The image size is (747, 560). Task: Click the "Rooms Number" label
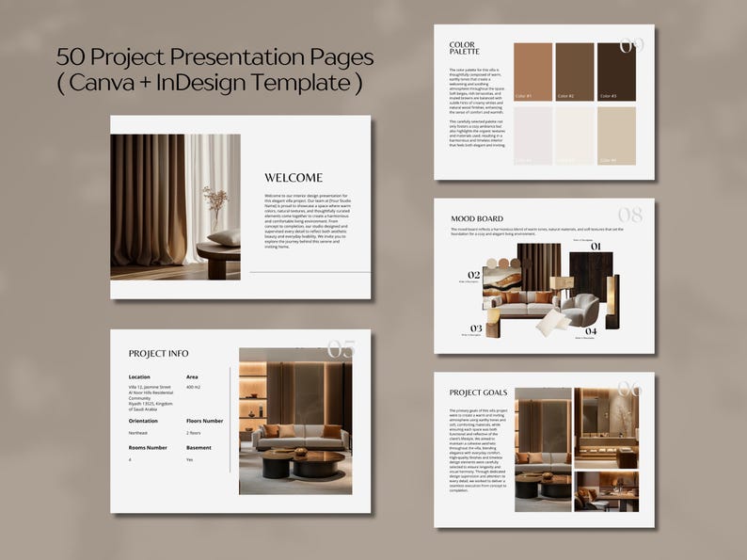[148, 448]
